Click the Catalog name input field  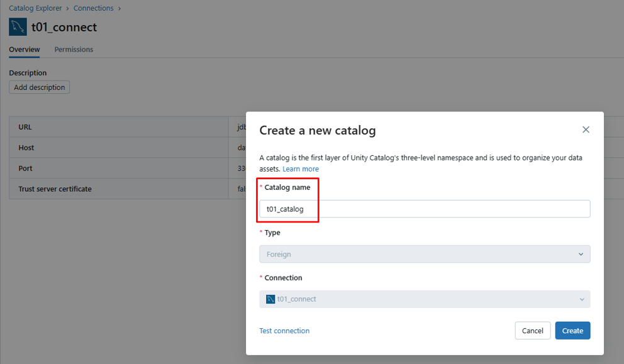[425, 209]
